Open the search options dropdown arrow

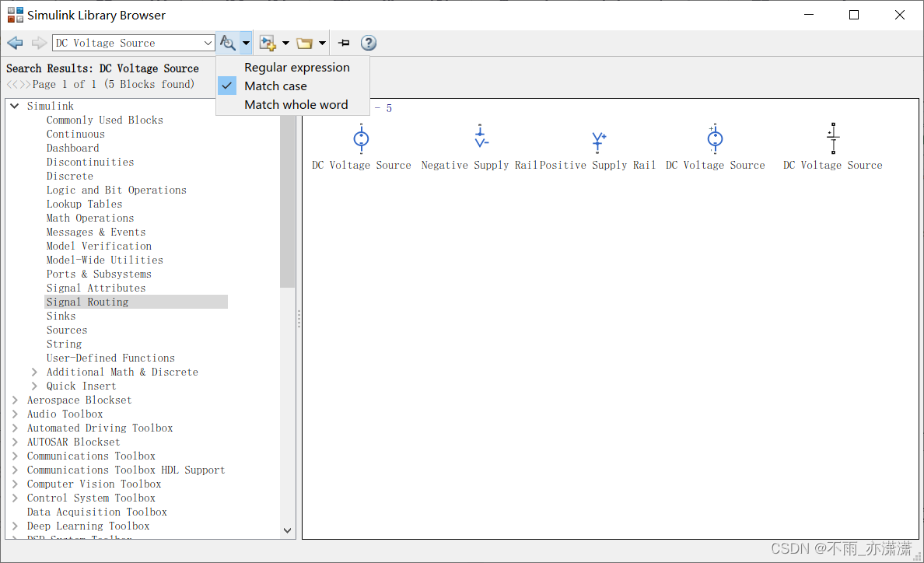246,43
